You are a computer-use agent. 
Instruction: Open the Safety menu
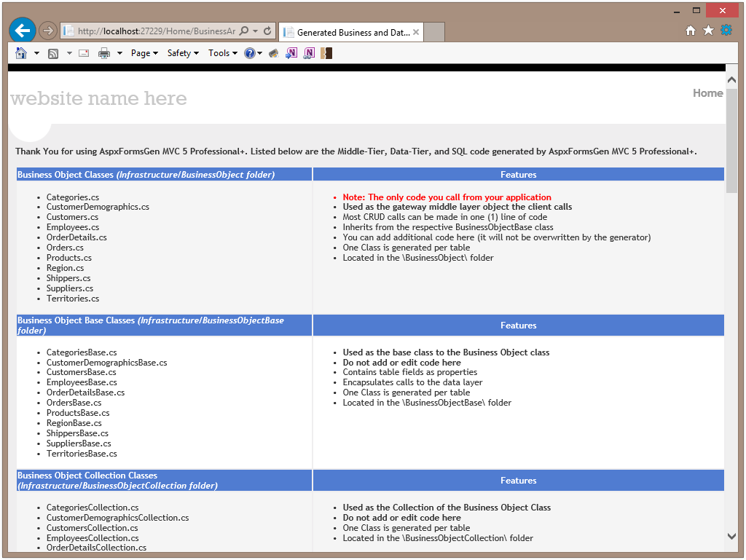click(183, 53)
